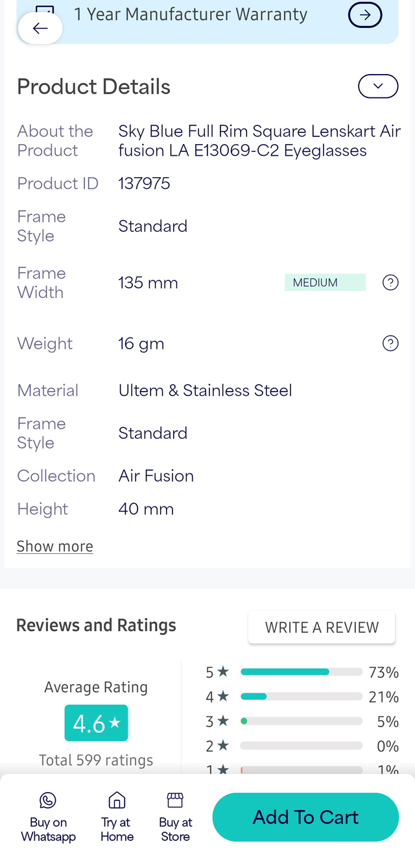Tap the Buy on Whatsapp icon
The image size is (415, 868).
pyautogui.click(x=48, y=800)
